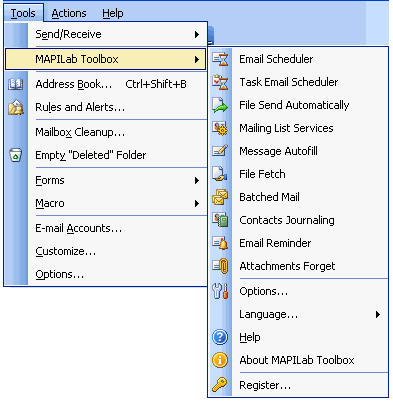
Task: Click the Mailing List Services gear icon
Action: (x=220, y=128)
